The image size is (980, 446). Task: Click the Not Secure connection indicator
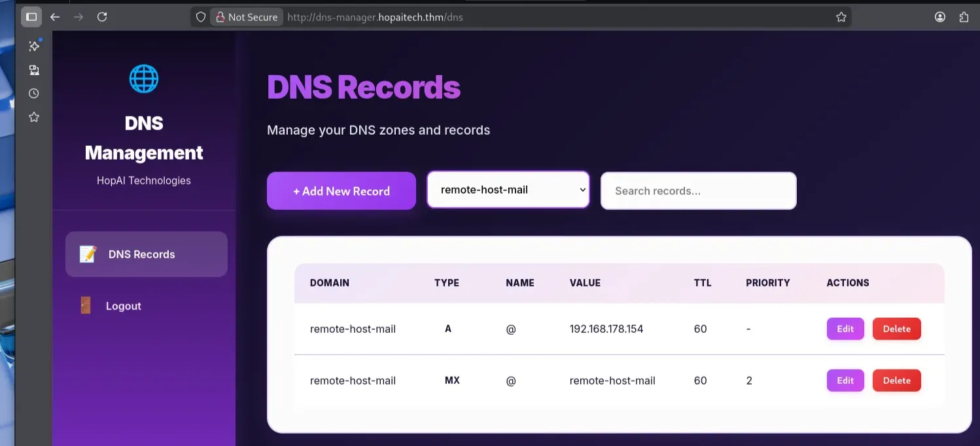246,17
